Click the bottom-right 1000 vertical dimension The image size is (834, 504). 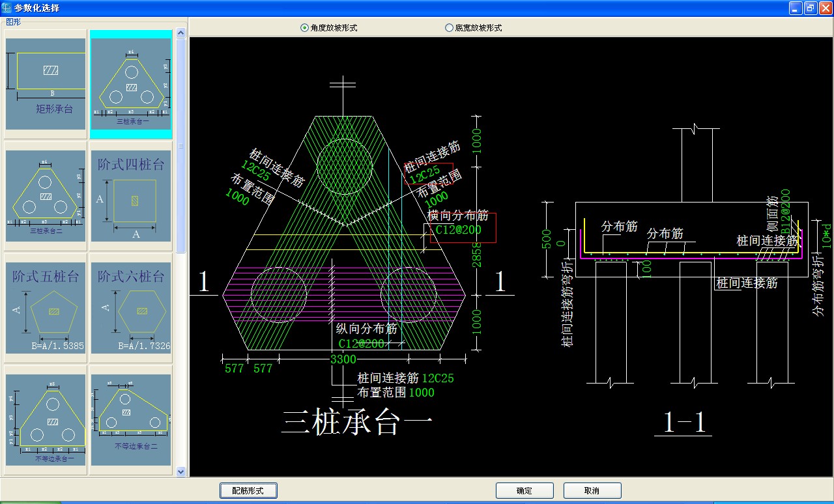point(477,322)
